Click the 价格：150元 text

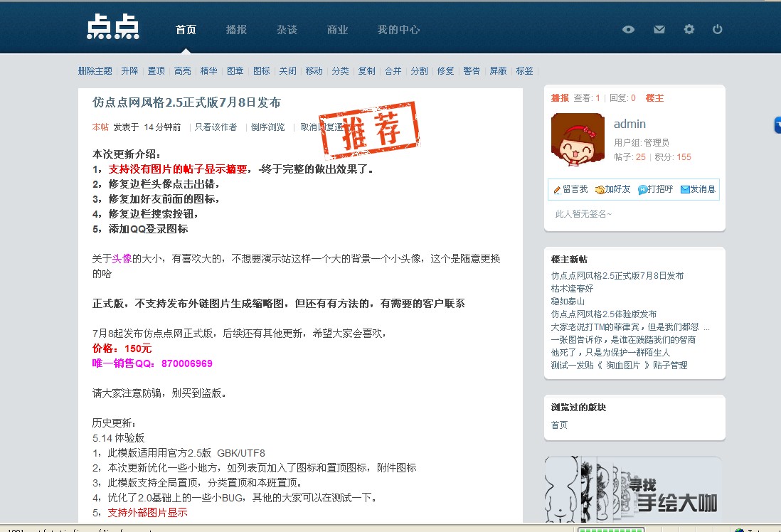coord(122,349)
